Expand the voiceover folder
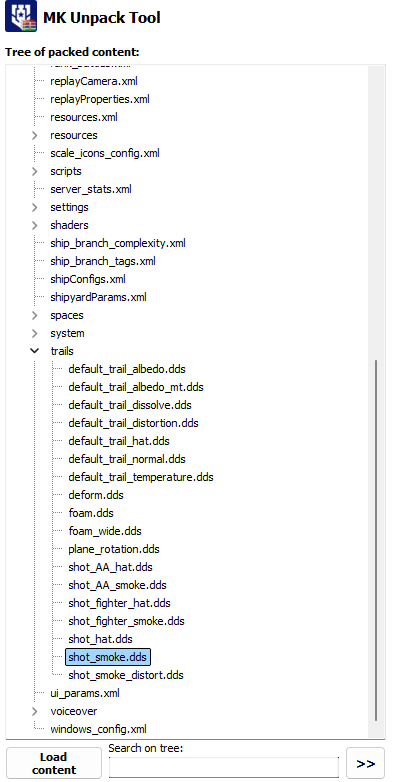The width and height of the screenshot is (399, 782). click(34, 711)
